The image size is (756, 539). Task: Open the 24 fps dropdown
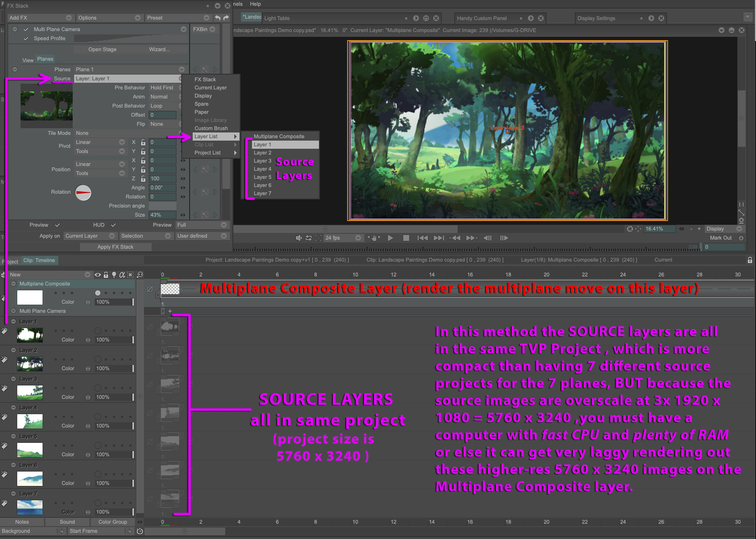click(343, 238)
